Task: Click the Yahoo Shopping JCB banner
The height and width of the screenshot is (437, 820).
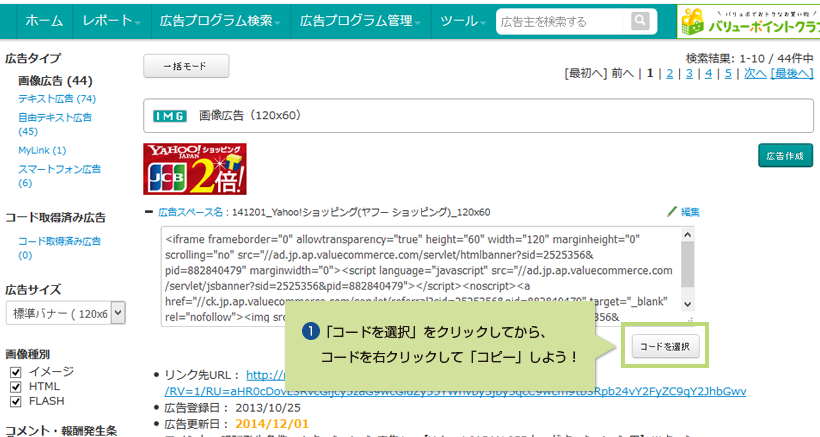Action: click(195, 169)
